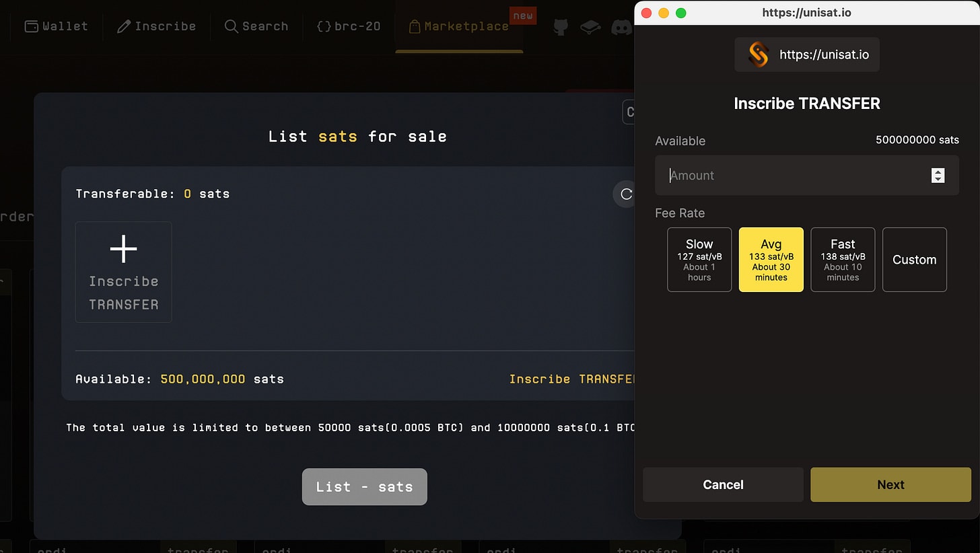The height and width of the screenshot is (553, 980).
Task: Close the unisat.io popup window
Action: click(646, 13)
